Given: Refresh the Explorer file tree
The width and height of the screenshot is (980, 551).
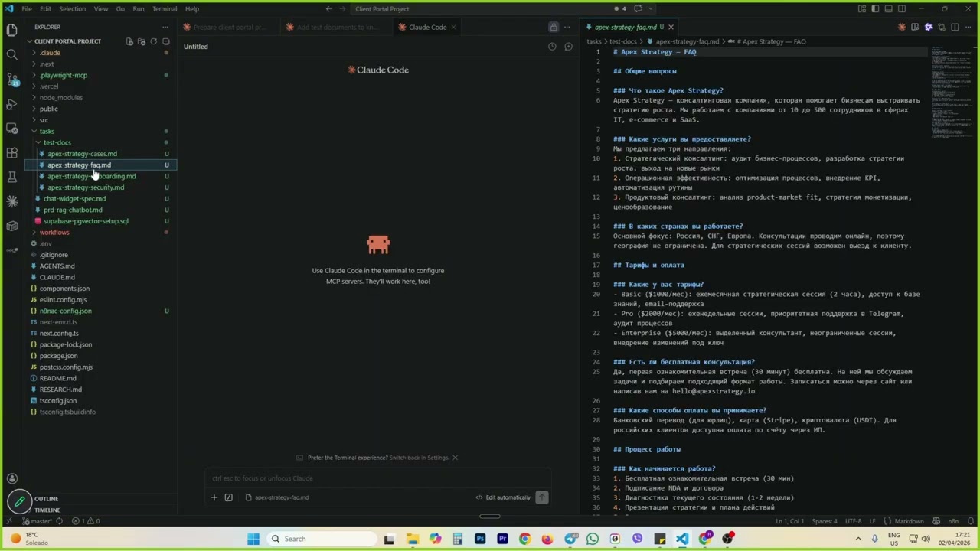Looking at the screenshot, I should pos(153,41).
